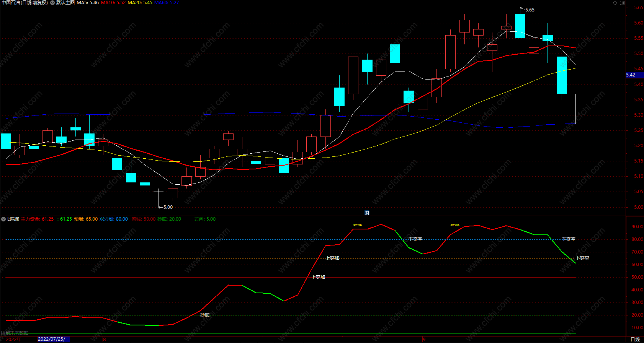Click the L追踪 indicator name
Image resolution: width=644 pixels, height=343 pixels.
[x=13, y=219]
